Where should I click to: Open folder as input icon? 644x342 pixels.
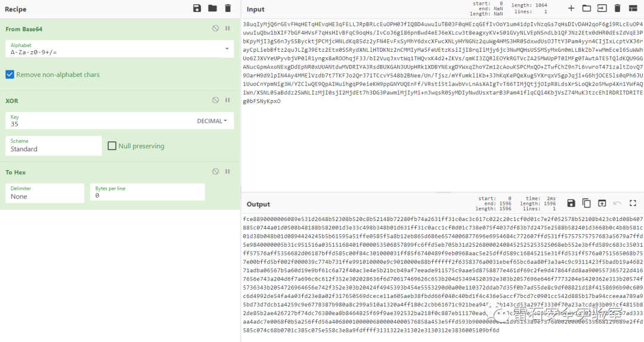(587, 8)
